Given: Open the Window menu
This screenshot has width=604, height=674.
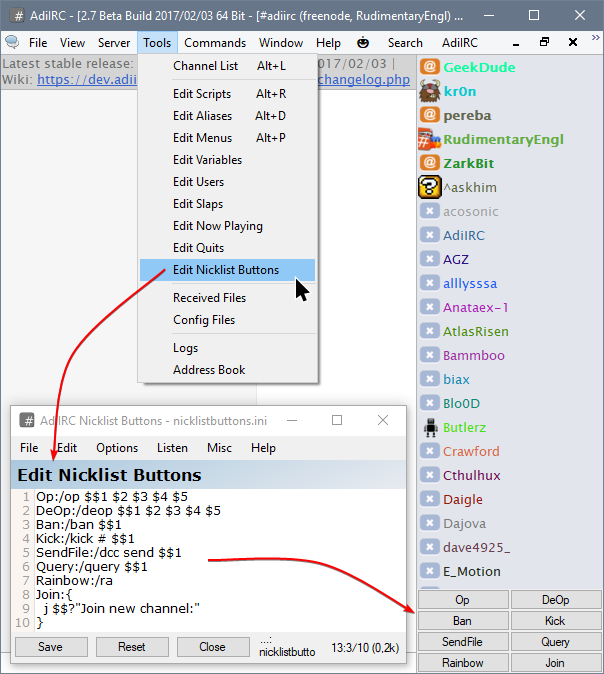Looking at the screenshot, I should (281, 43).
